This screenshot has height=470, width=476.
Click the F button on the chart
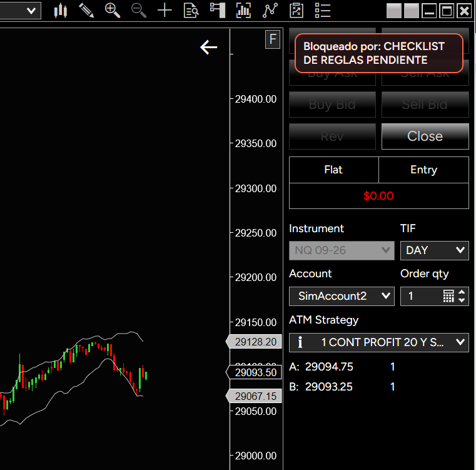tap(273, 39)
